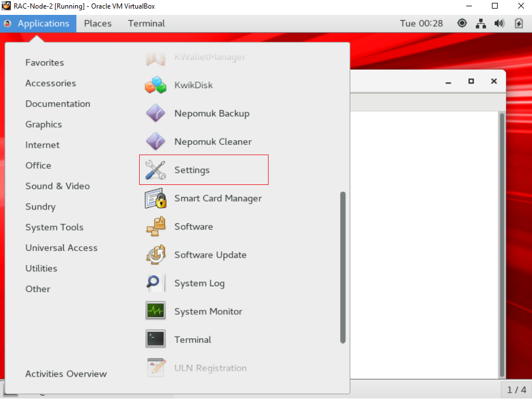Click the network connection icon in top bar

click(480, 23)
